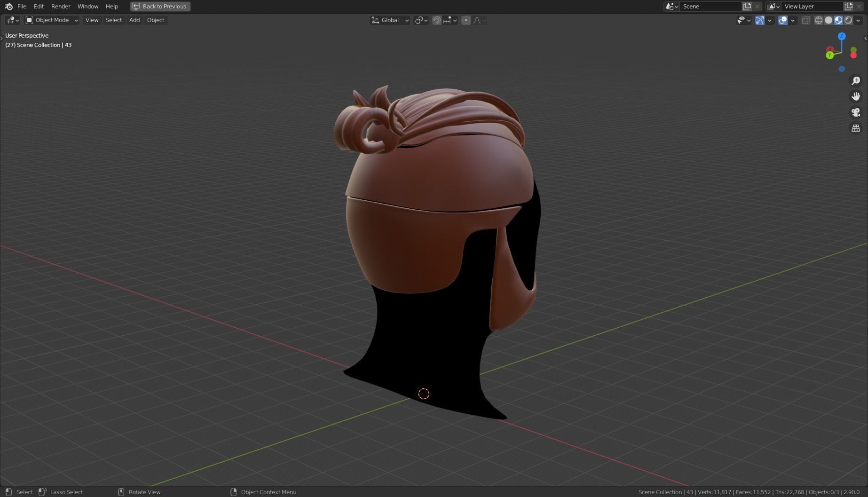
Task: Click the zoom view magnifier icon
Action: (856, 81)
